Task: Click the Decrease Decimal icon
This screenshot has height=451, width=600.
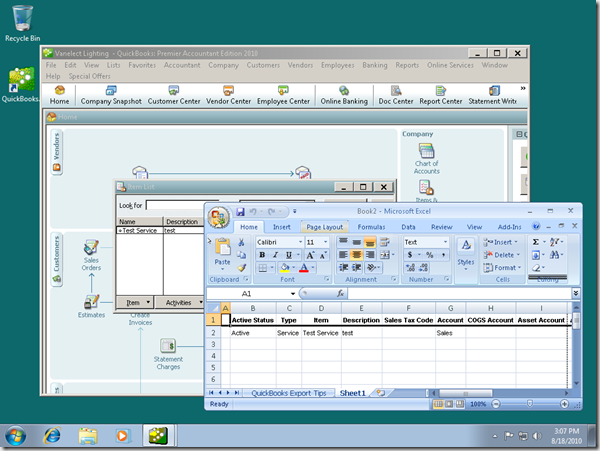Action: 424,267
